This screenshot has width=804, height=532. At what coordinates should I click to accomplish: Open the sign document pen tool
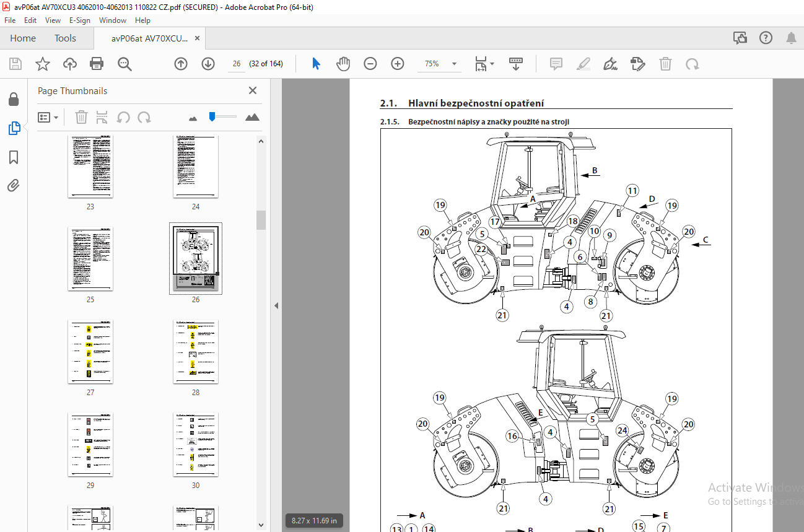point(611,64)
